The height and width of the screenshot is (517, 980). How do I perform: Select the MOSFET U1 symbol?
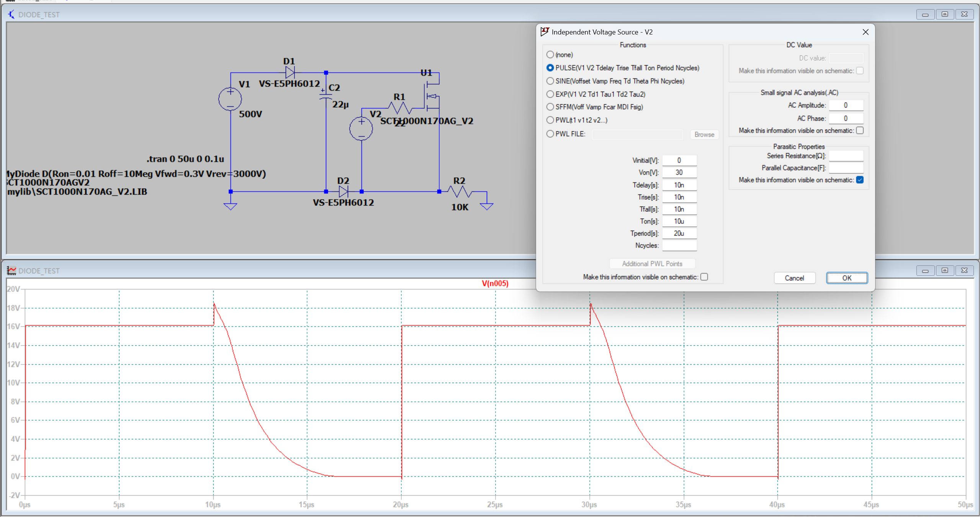click(430, 97)
